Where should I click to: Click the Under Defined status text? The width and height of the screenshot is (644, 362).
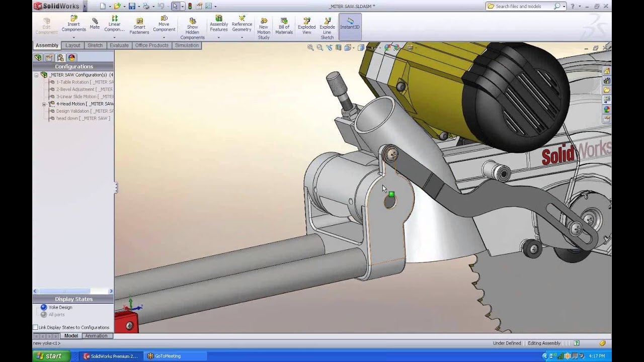point(507,343)
